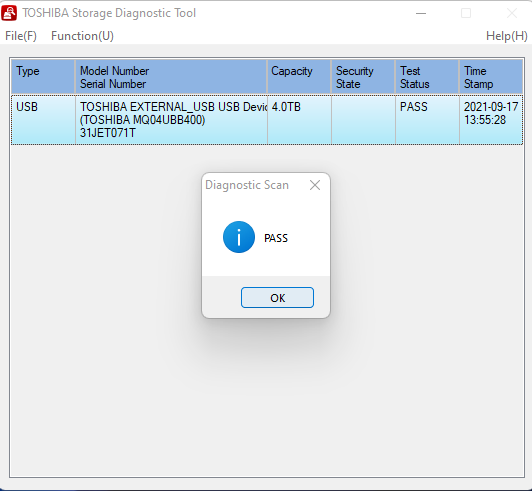532x491 pixels.
Task: Open the Help(H) menu
Action: coord(507,36)
